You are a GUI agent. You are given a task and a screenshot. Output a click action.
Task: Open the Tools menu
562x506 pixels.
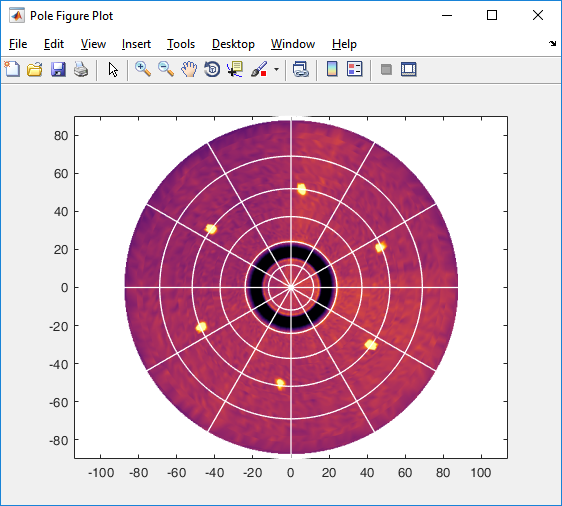181,44
